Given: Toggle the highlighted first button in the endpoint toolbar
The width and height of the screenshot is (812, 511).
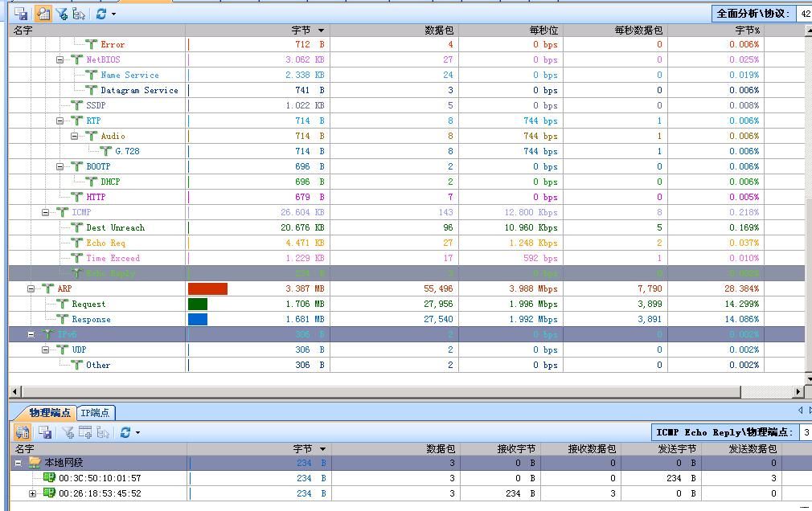Looking at the screenshot, I should click(23, 432).
